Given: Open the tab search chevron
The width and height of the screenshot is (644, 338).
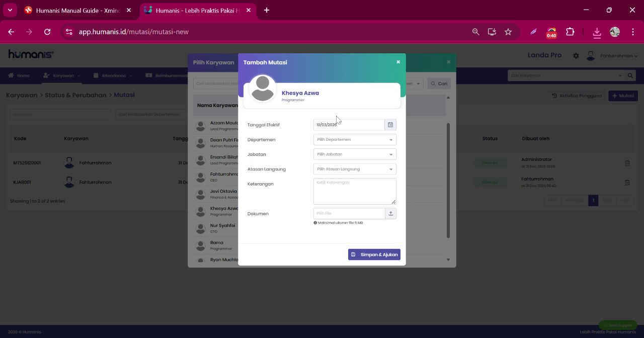Looking at the screenshot, I should tap(10, 10).
